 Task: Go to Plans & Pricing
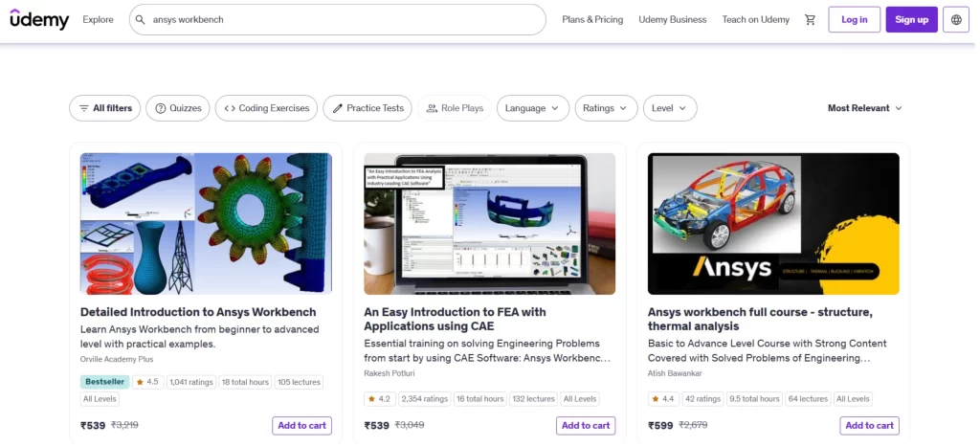(592, 20)
